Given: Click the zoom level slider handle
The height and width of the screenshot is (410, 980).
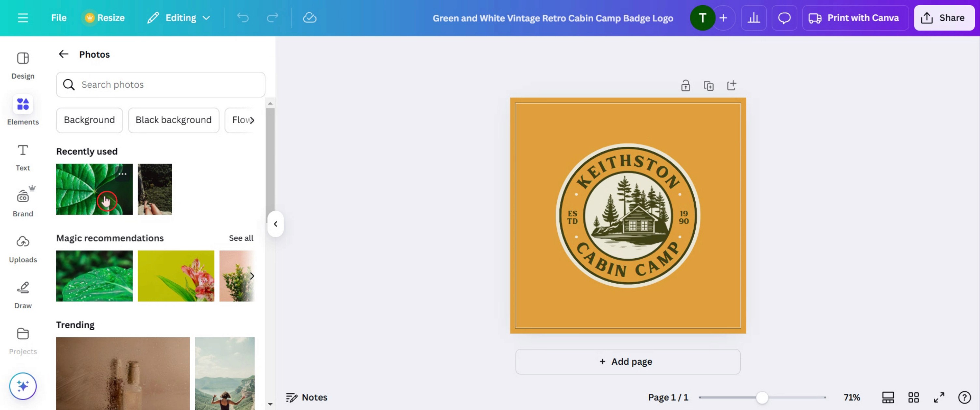Looking at the screenshot, I should coord(762,397).
